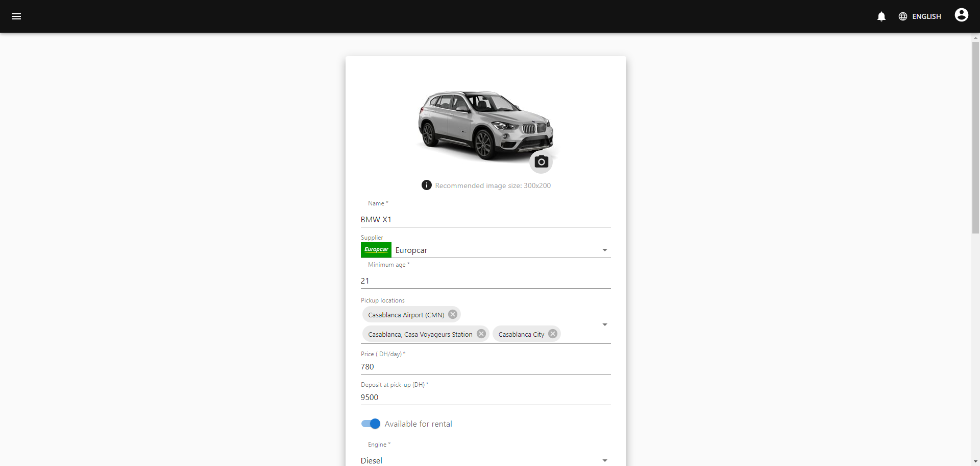Click the camera icon to change car image

click(542, 162)
